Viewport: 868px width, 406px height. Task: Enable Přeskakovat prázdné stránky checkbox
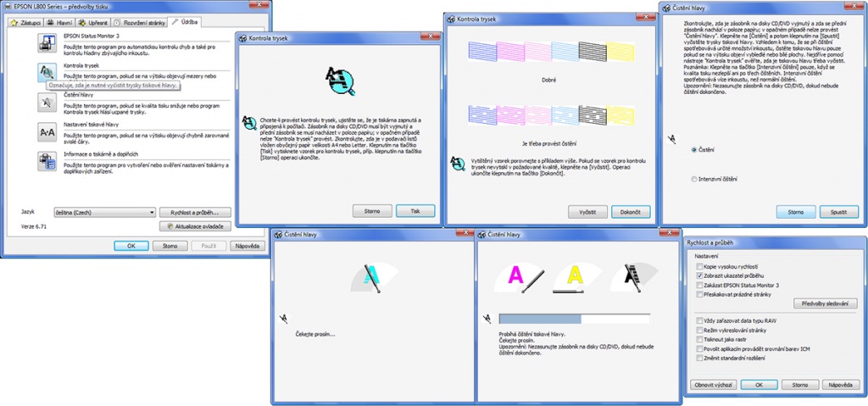click(x=700, y=294)
